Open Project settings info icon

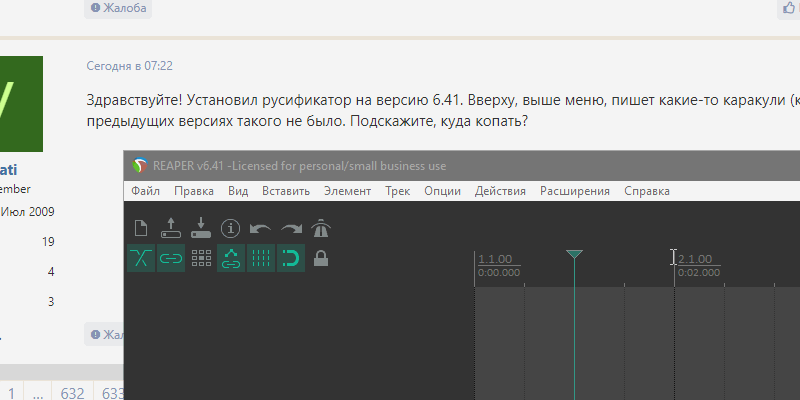(x=231, y=228)
